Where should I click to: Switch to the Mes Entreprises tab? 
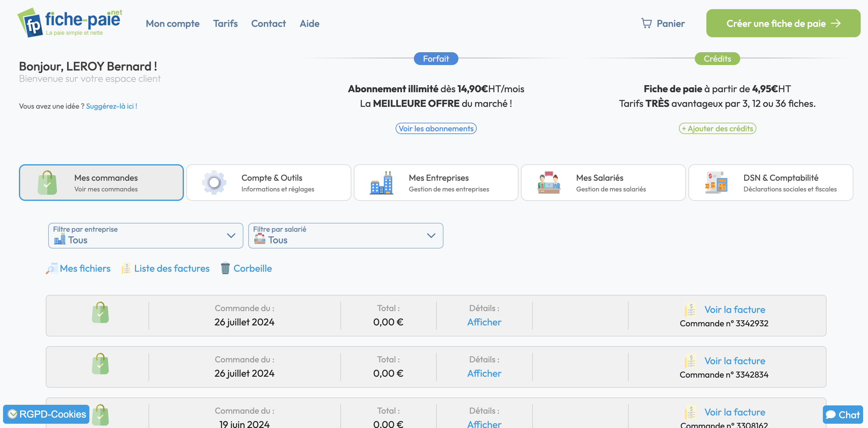(x=436, y=183)
